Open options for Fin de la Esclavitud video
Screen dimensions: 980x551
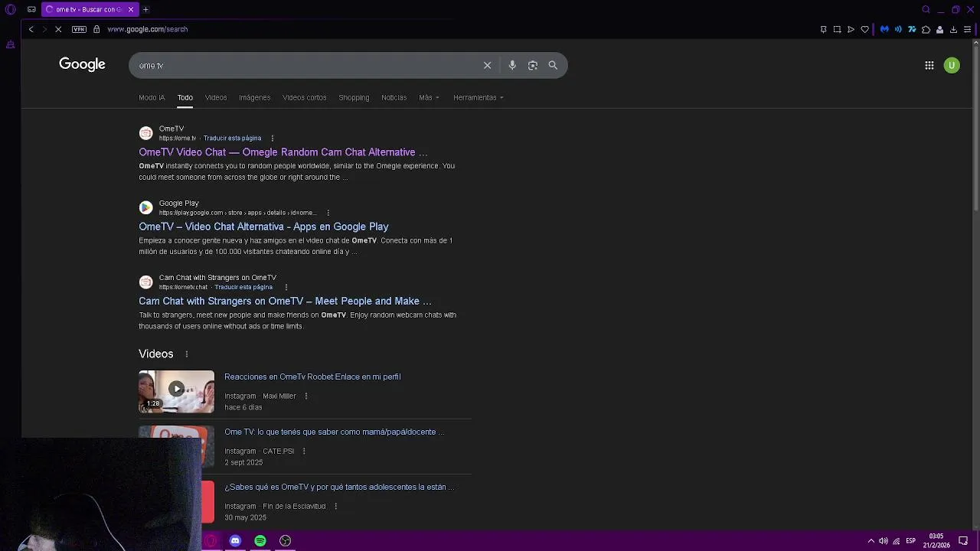point(335,506)
